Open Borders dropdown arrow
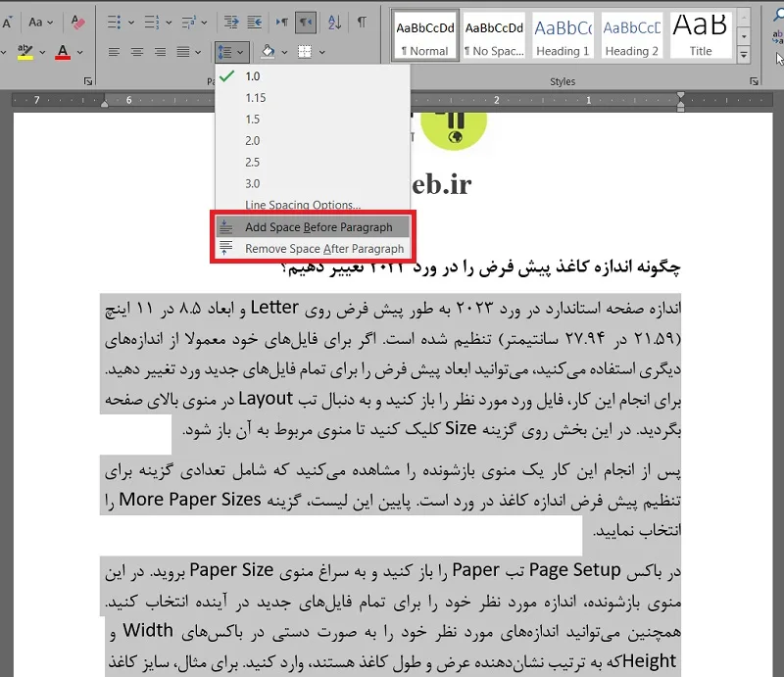The width and height of the screenshot is (784, 677). tap(322, 52)
